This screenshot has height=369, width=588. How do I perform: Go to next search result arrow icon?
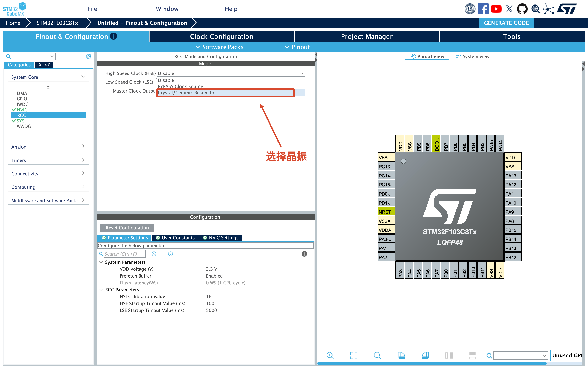171,254
